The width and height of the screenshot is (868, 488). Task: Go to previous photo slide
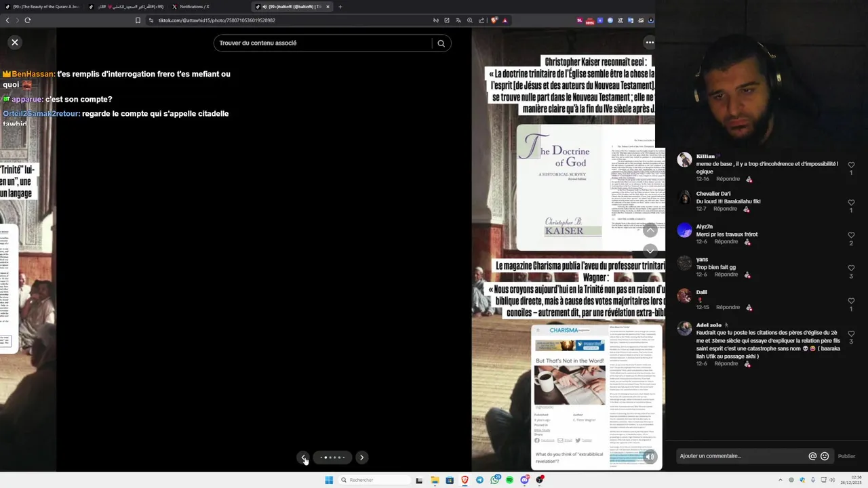tap(304, 457)
